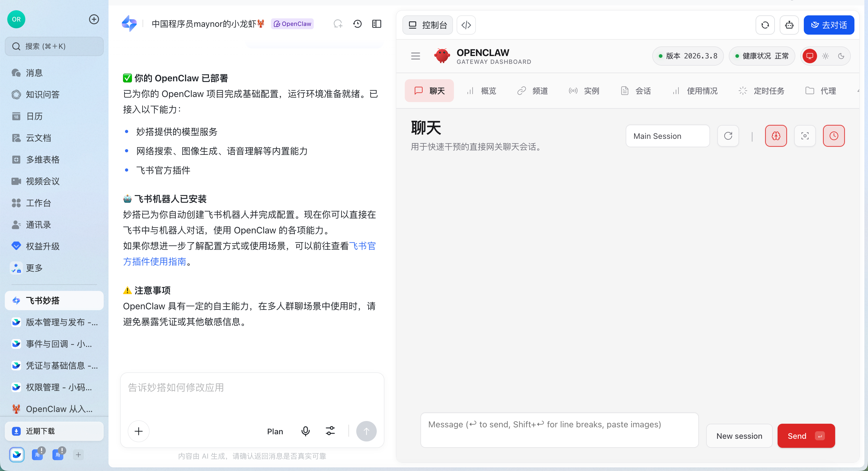Screen dimensions: 868x471
Task: Open the settings sliders icon beside the microphone
Action: pos(330,431)
